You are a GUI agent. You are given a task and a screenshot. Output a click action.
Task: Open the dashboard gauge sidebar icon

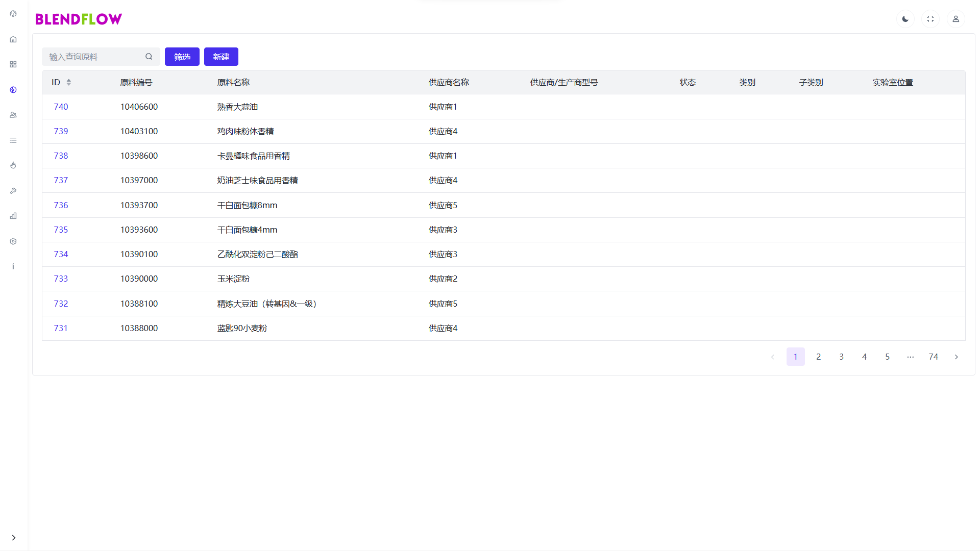[13, 14]
